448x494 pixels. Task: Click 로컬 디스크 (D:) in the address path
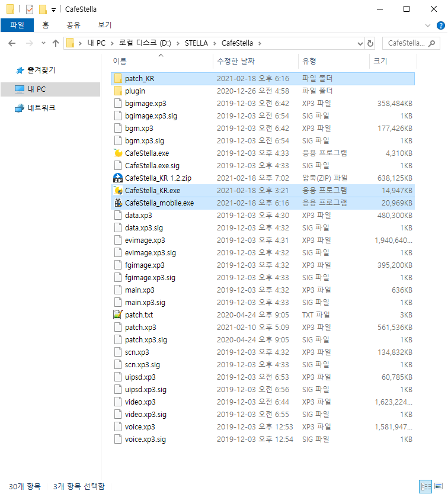[x=145, y=43]
